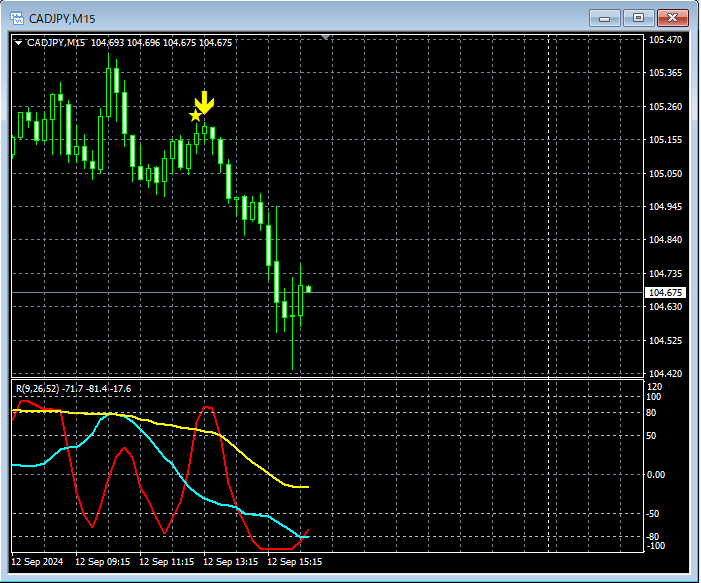Click the 105.470 price scale label
This screenshot has height=583, width=701.
pos(665,40)
